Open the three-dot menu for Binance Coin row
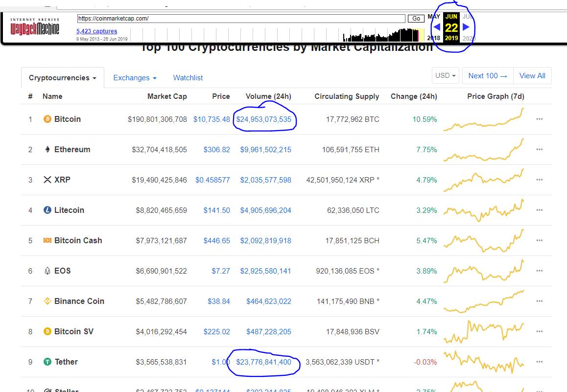The height and width of the screenshot is (392, 567). pyautogui.click(x=540, y=301)
